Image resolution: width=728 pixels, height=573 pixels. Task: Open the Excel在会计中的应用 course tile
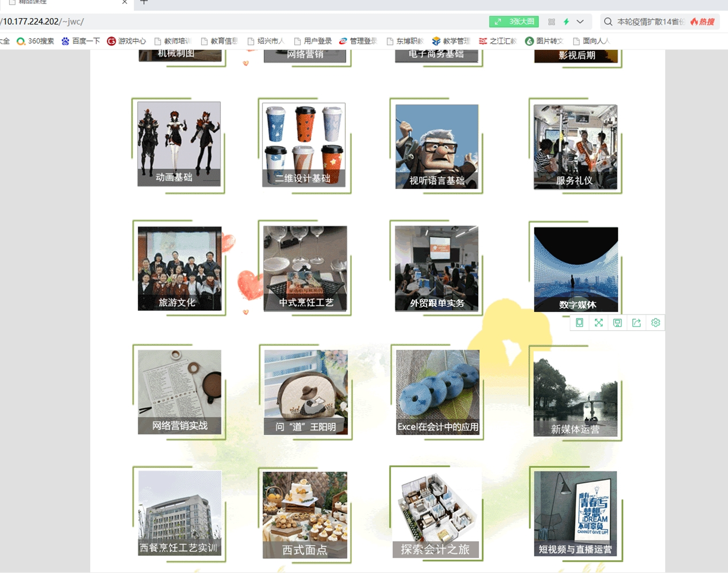tap(437, 392)
